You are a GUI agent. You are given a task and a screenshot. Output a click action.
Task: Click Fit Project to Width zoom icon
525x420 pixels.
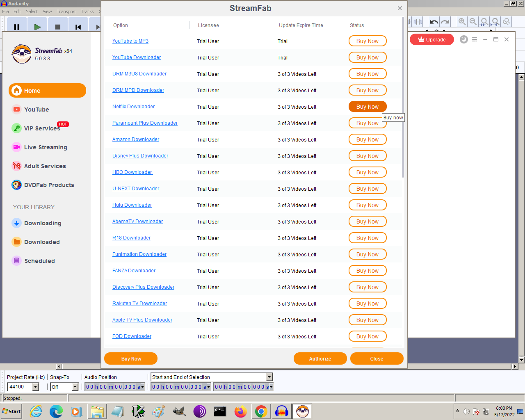(495, 22)
